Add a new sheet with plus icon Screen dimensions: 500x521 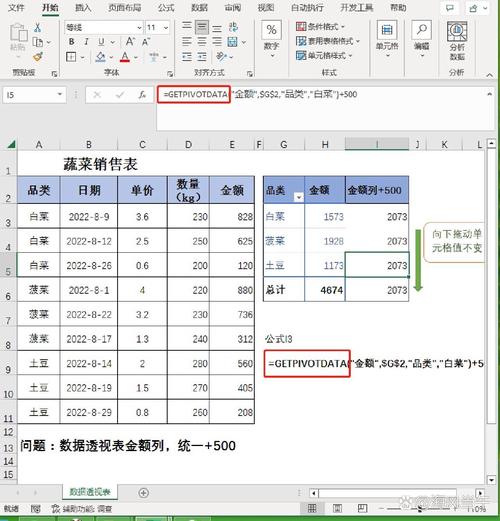pyautogui.click(x=144, y=493)
